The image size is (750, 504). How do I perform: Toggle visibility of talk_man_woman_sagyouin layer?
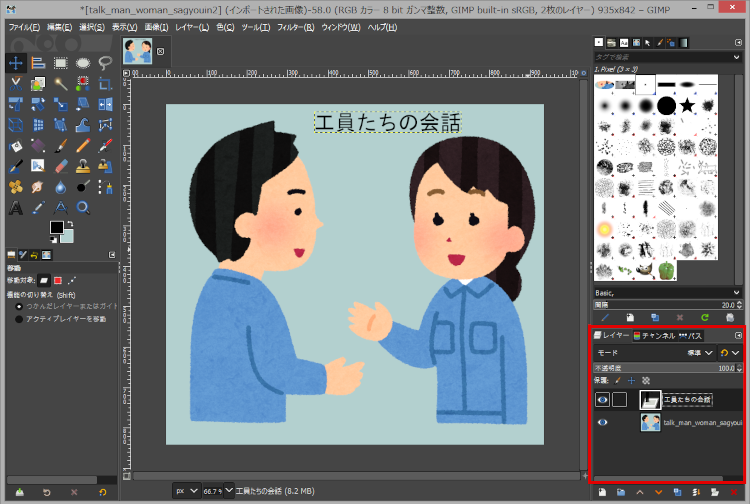coord(602,423)
